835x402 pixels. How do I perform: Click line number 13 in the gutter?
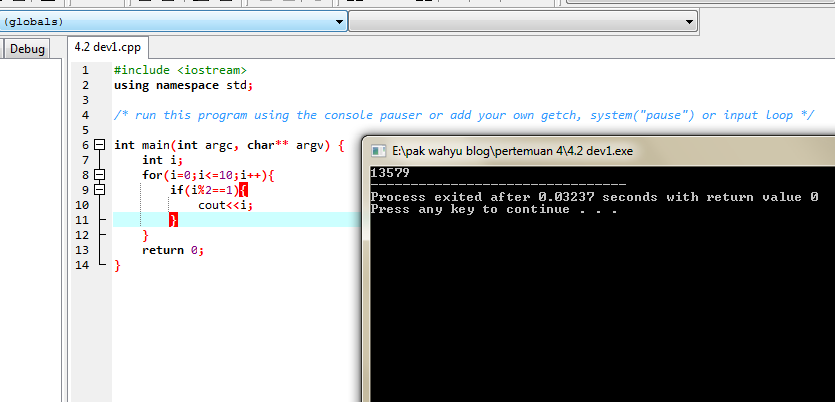(82, 250)
